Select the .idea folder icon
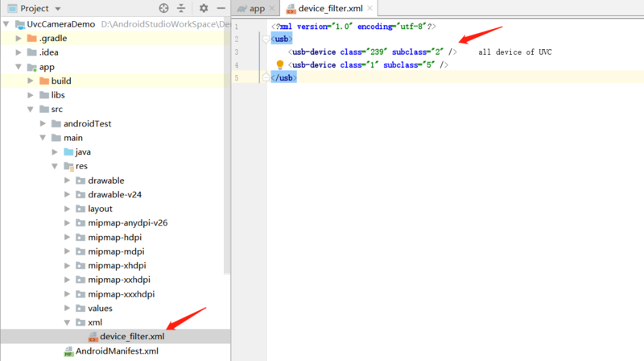This screenshot has height=361, width=644. click(x=32, y=52)
